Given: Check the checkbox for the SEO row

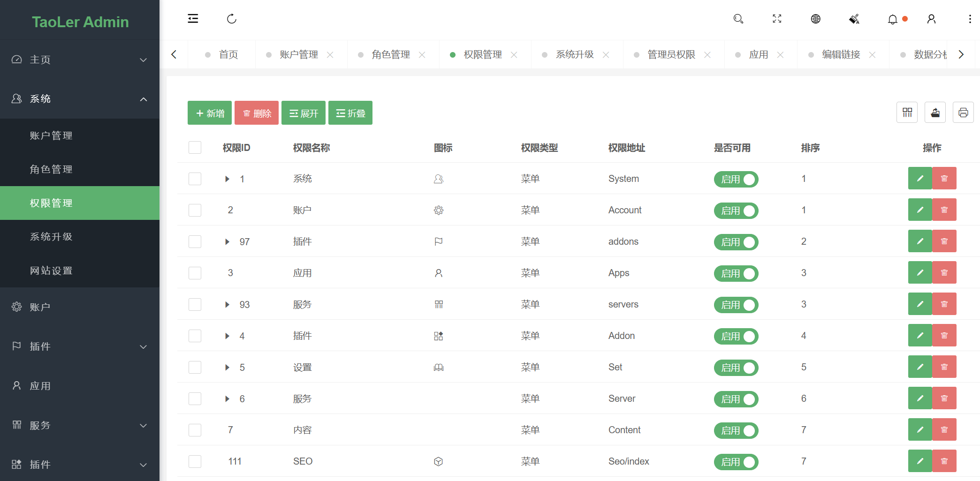Looking at the screenshot, I should [195, 461].
